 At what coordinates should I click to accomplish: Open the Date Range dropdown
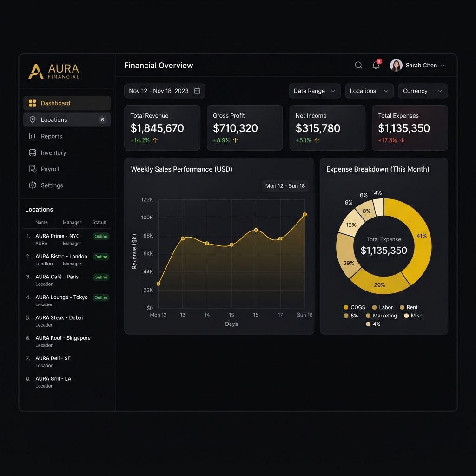[315, 91]
